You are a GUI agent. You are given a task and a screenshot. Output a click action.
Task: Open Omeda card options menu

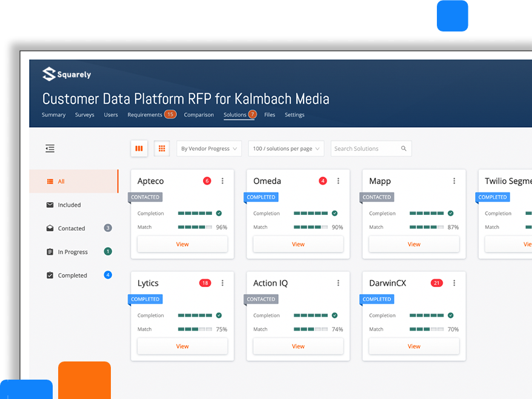(x=338, y=181)
